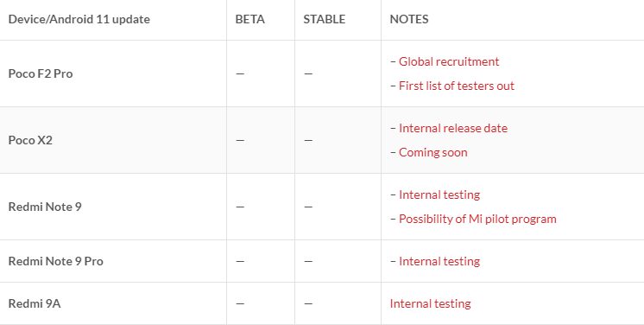Open First list of testers out link

pos(457,86)
